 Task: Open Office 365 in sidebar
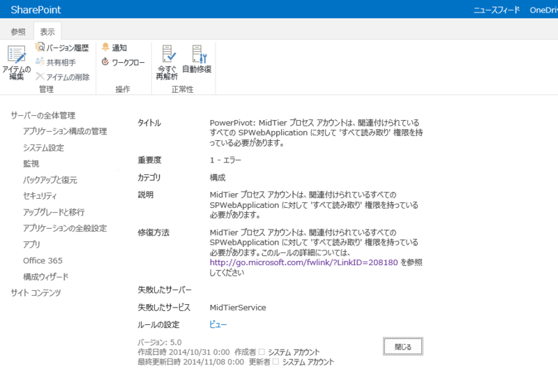click(x=43, y=260)
